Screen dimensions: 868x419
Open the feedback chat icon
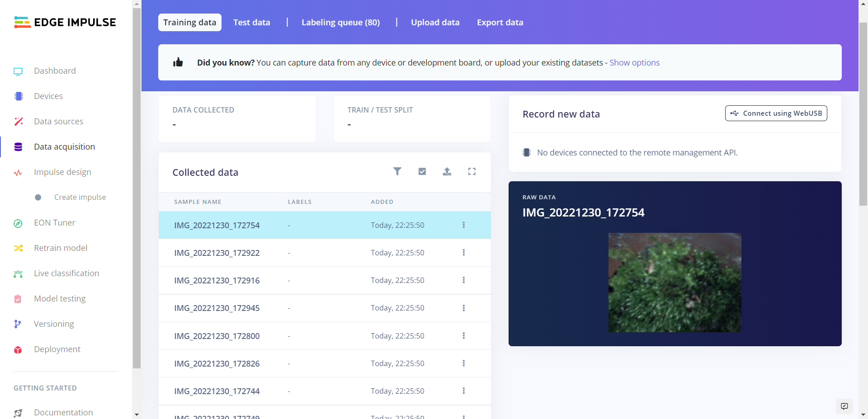click(844, 406)
